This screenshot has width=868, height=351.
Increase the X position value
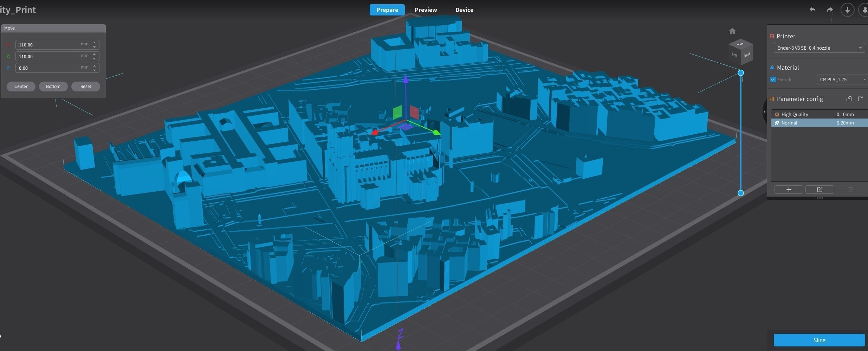[x=94, y=43]
